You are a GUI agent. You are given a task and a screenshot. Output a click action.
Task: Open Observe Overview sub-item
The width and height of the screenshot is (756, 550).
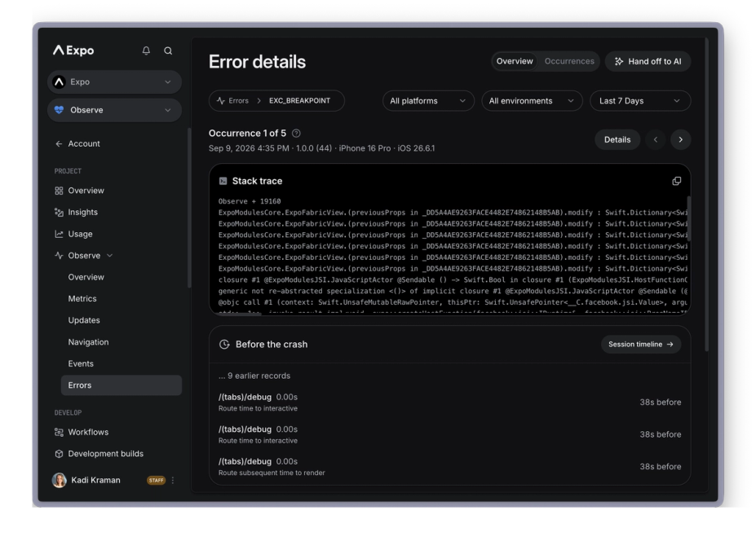[86, 277]
